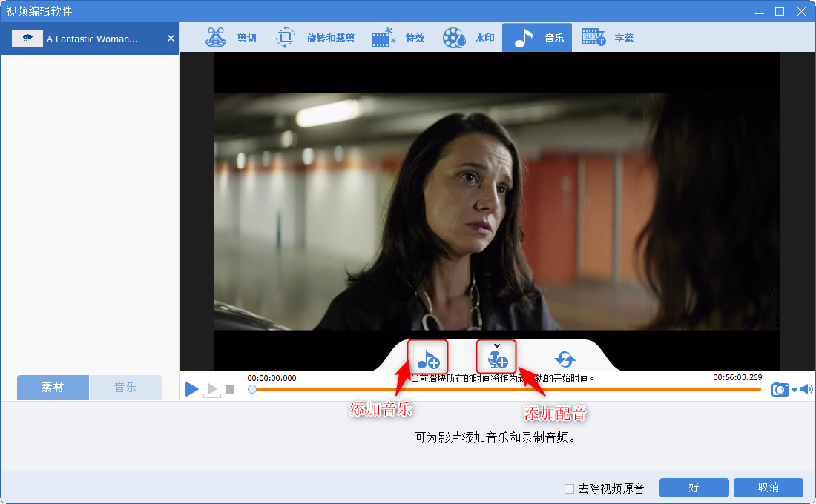Switch to the bottom-left 音乐 tab

[x=125, y=388]
